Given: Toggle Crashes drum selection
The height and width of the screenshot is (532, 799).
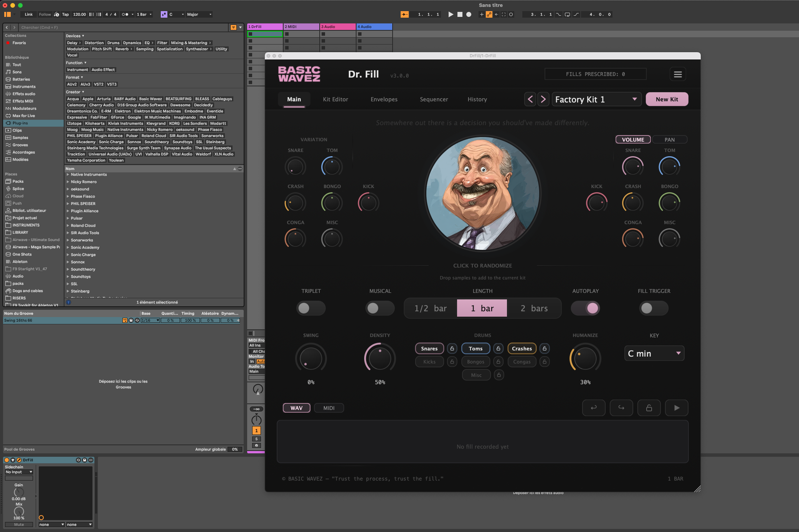Looking at the screenshot, I should pos(522,349).
